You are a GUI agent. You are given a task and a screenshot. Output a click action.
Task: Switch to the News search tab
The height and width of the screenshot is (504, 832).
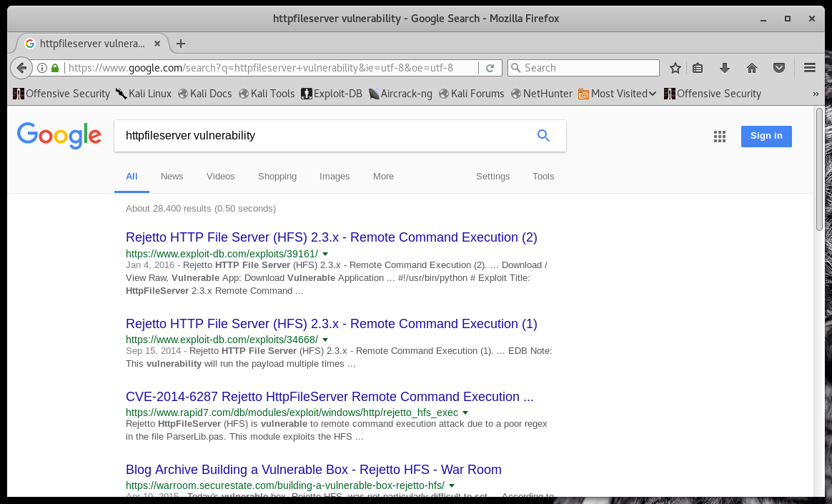[172, 177]
